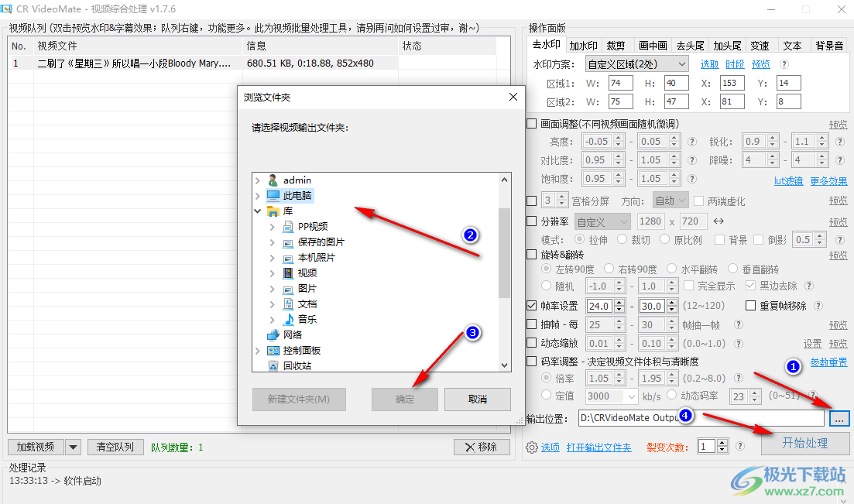Click the 图片 library icon

tap(288, 288)
